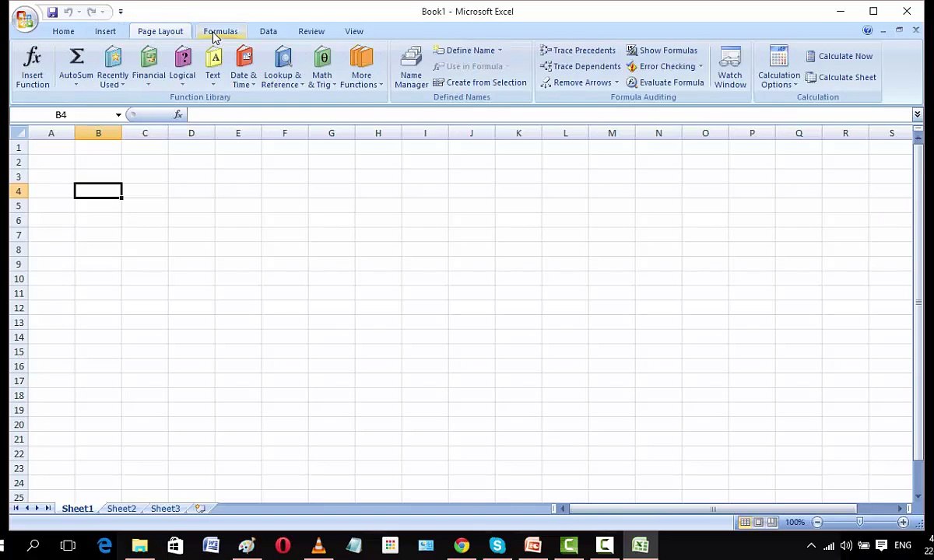Switch to the Home tab
This screenshot has height=560, width=934.
point(63,32)
